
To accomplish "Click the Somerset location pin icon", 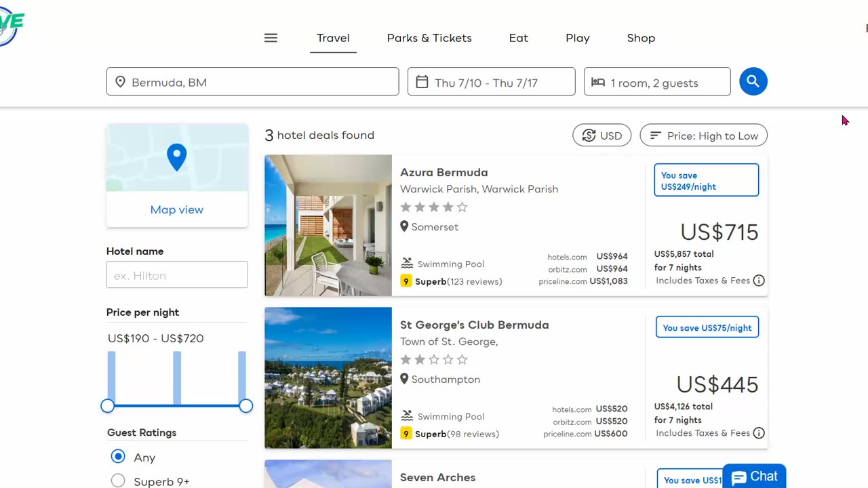I will 404,226.
